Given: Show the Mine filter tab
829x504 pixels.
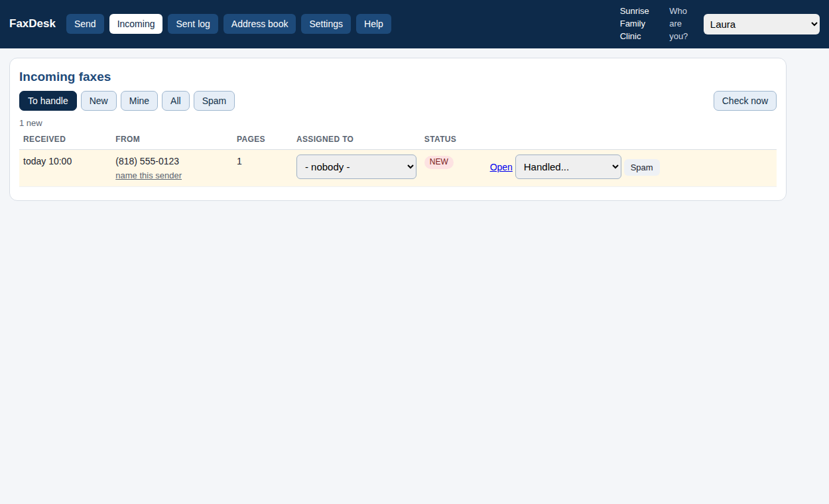Looking at the screenshot, I should tap(139, 101).
